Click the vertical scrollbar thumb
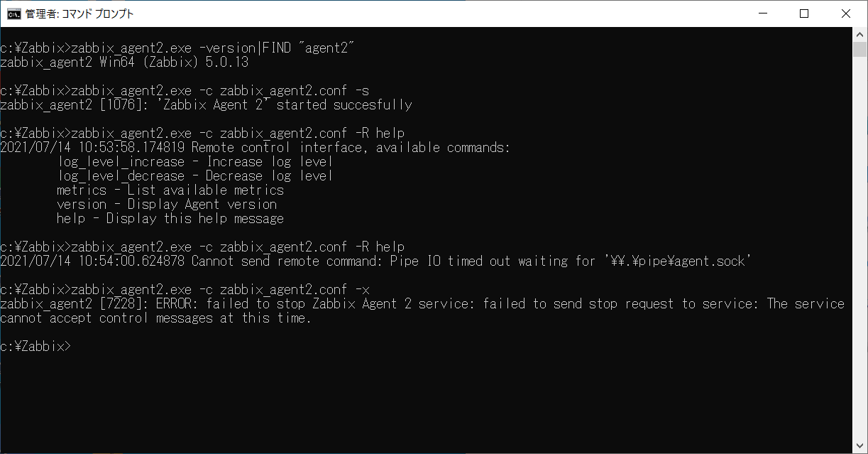The height and width of the screenshot is (454, 868). pos(859,49)
